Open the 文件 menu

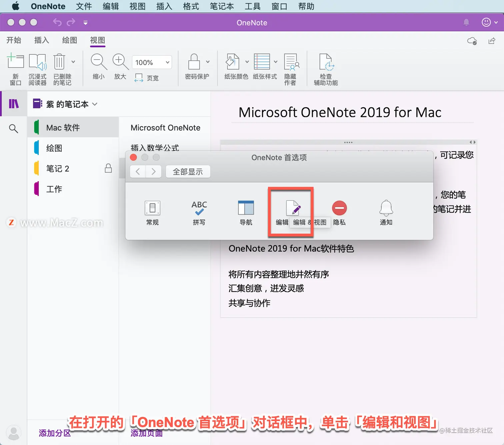tap(84, 6)
